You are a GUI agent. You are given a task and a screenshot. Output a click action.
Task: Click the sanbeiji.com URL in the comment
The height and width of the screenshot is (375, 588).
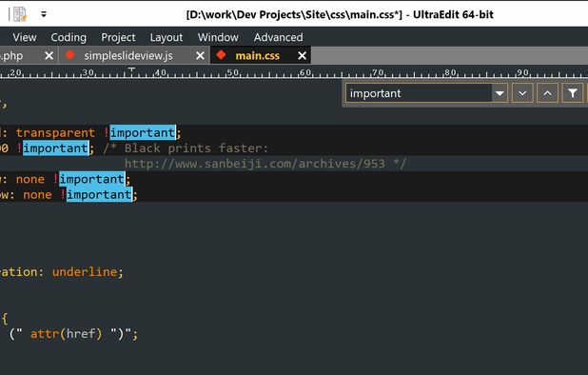point(254,164)
